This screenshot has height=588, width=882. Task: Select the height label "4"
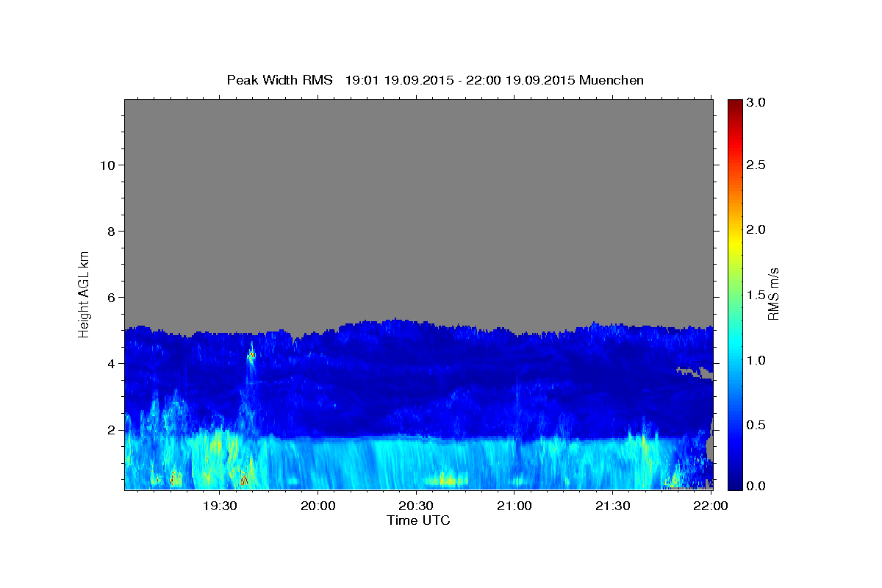pyautogui.click(x=111, y=363)
